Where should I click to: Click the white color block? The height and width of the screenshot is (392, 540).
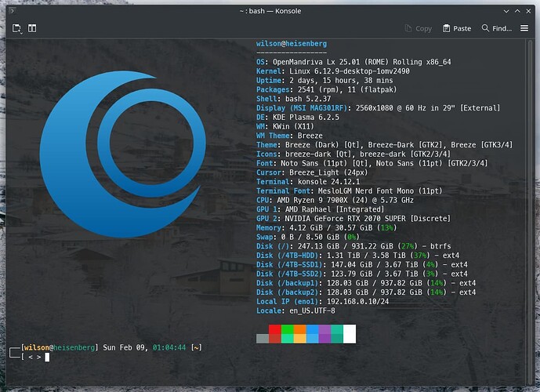click(x=350, y=334)
